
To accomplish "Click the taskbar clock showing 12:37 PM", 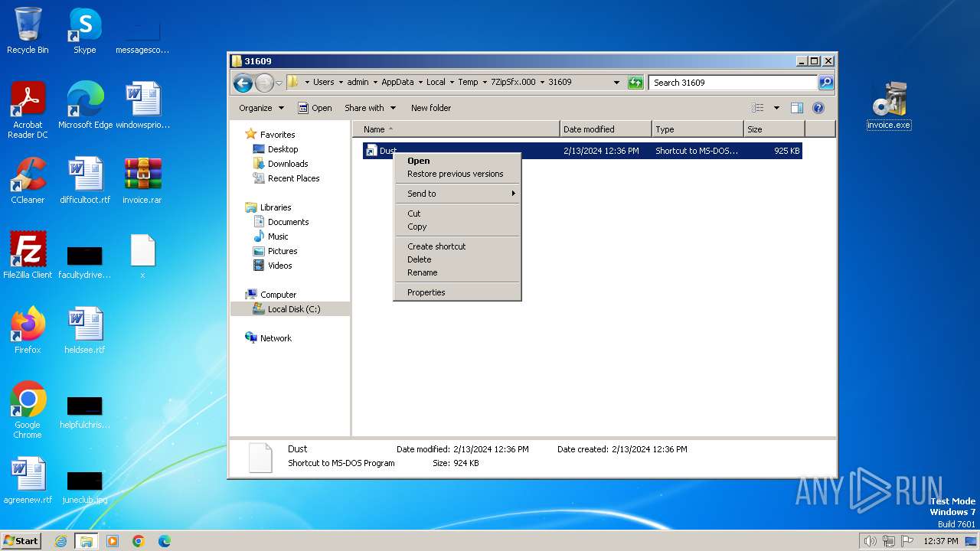I will point(940,541).
